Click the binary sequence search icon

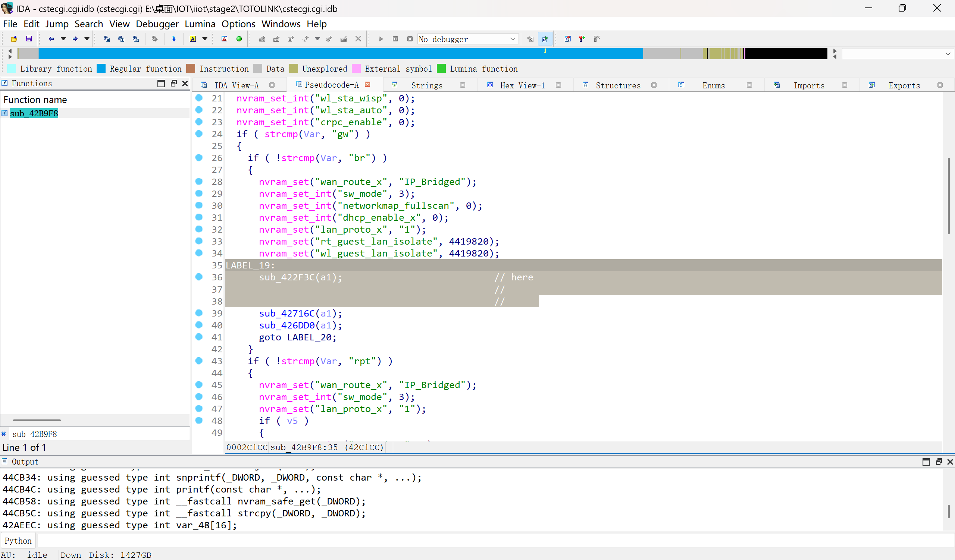pyautogui.click(x=136, y=39)
